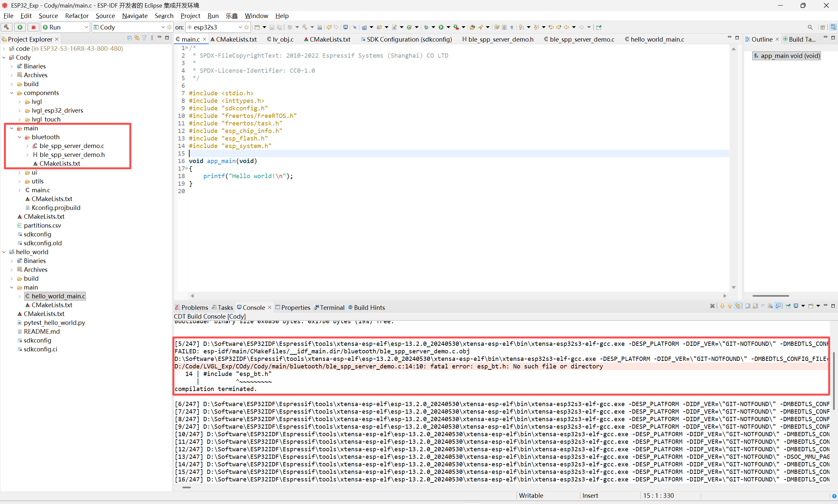Open the Project menu
This screenshot has height=504, width=838.
pyautogui.click(x=190, y=16)
